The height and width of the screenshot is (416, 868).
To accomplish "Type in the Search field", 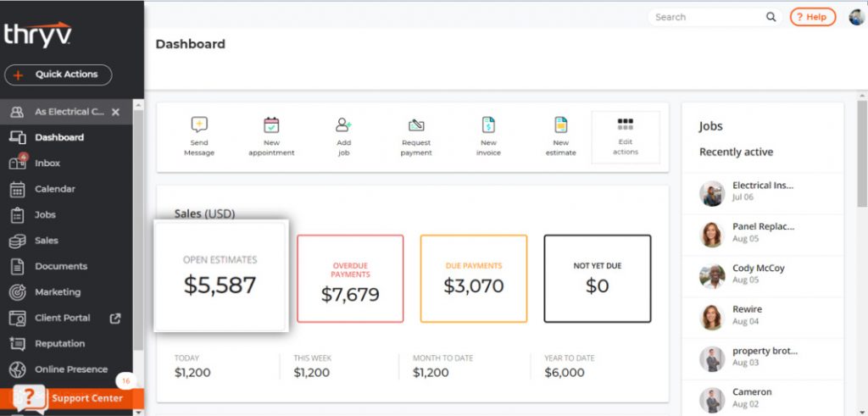I will (x=708, y=17).
